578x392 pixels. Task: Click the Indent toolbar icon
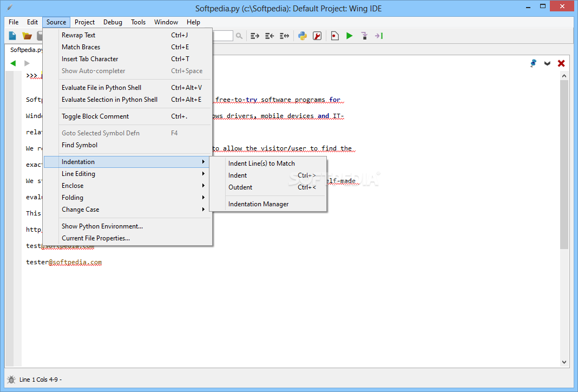coord(255,36)
